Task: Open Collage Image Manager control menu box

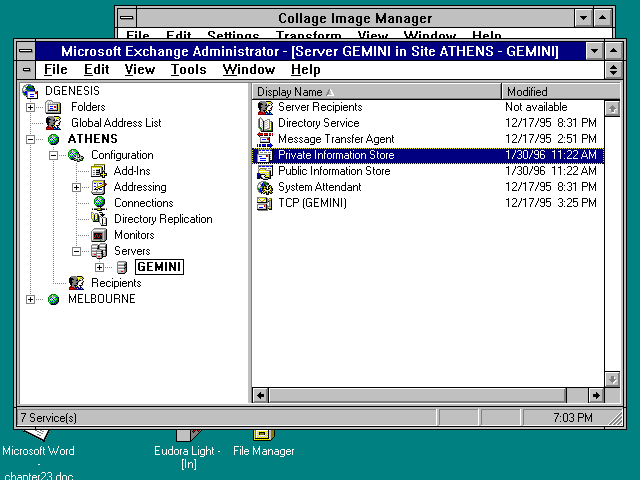Action: 127,18
